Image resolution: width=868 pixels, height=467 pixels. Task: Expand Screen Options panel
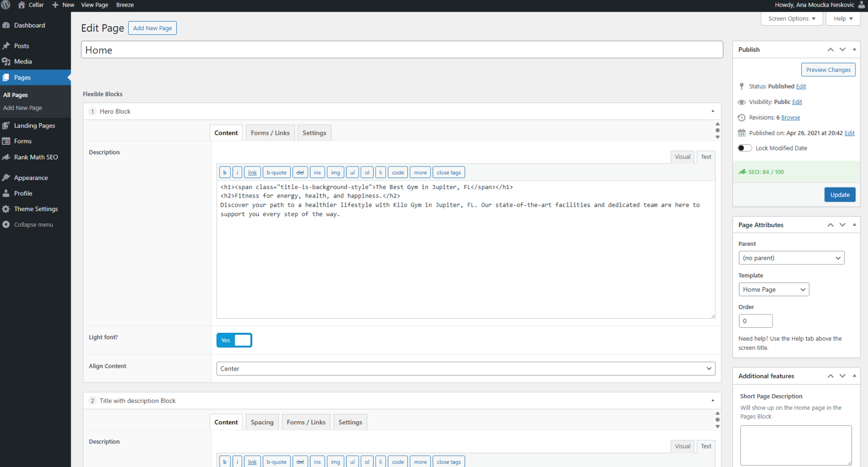coord(792,19)
